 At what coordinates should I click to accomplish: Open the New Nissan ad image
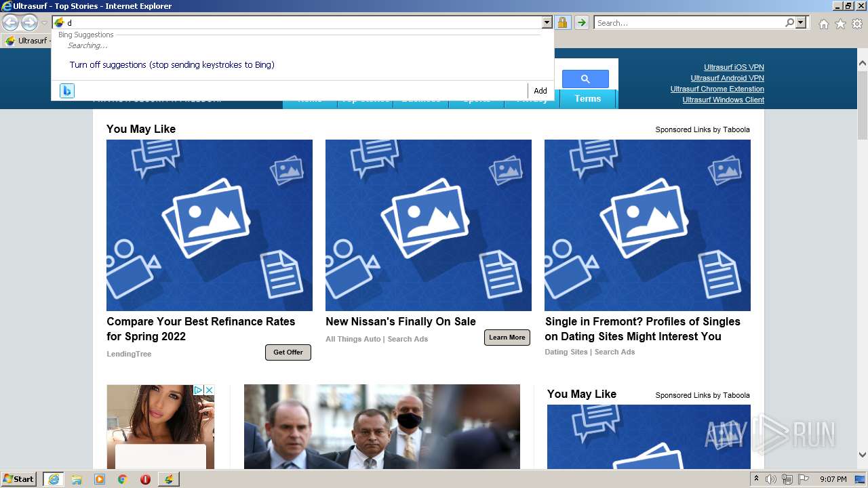tap(429, 225)
